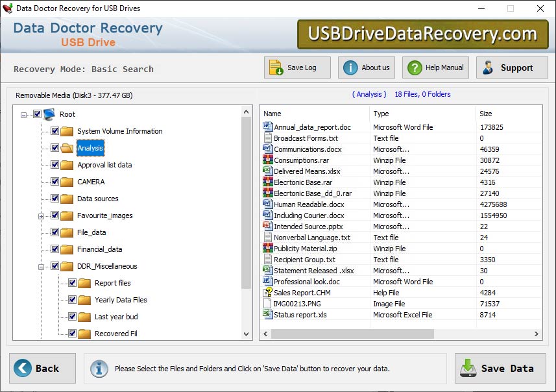Toggle the Financial_data checkbox
The image size is (556, 392).
tap(54, 249)
